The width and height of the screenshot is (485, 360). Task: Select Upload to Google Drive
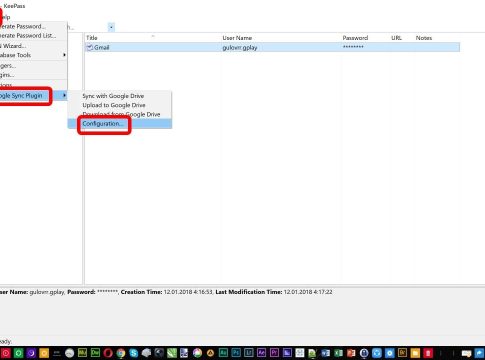(x=114, y=105)
